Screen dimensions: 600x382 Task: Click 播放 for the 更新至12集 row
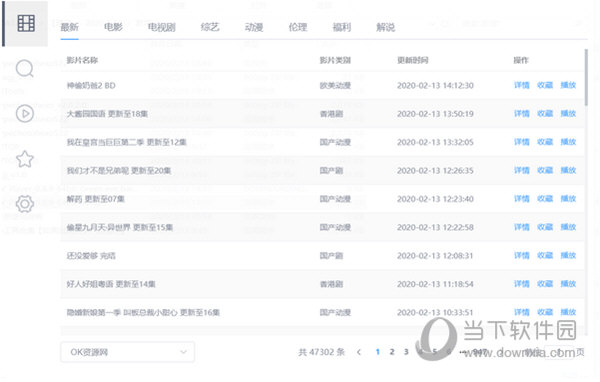(568, 142)
